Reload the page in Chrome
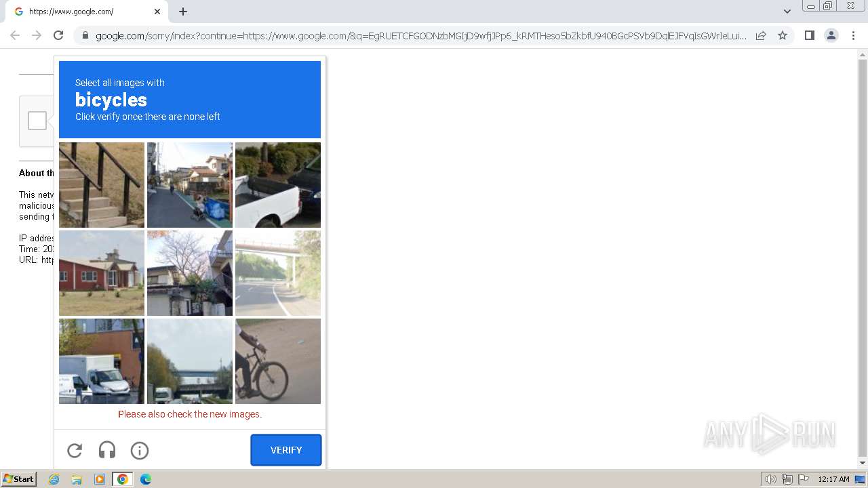Screen dimensions: 868x488 (x=58, y=35)
